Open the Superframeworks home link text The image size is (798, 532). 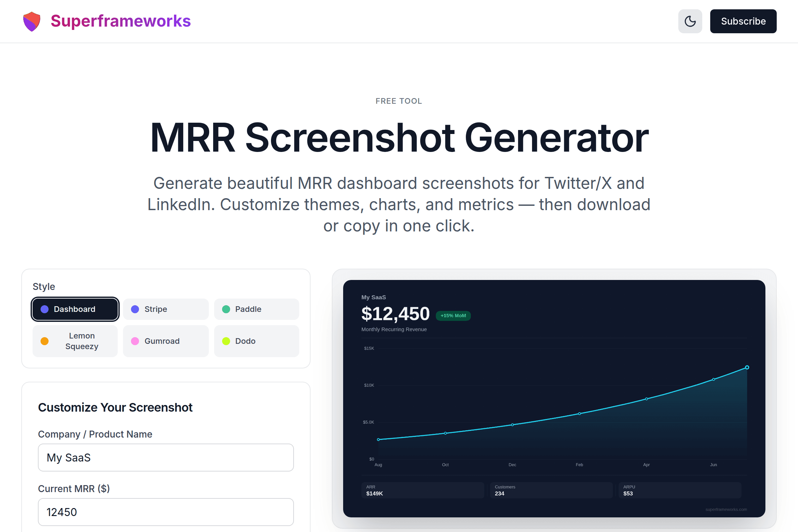pos(120,21)
